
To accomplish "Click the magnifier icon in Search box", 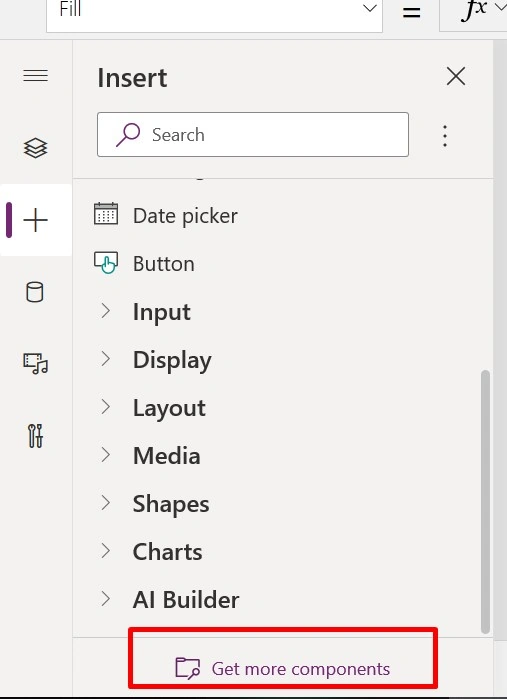I will pyautogui.click(x=128, y=135).
